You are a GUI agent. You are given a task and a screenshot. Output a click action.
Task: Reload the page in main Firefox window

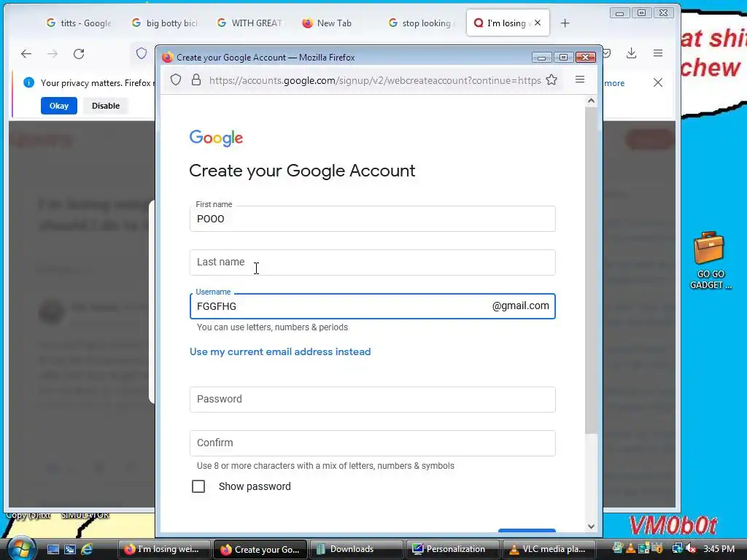coord(79,54)
